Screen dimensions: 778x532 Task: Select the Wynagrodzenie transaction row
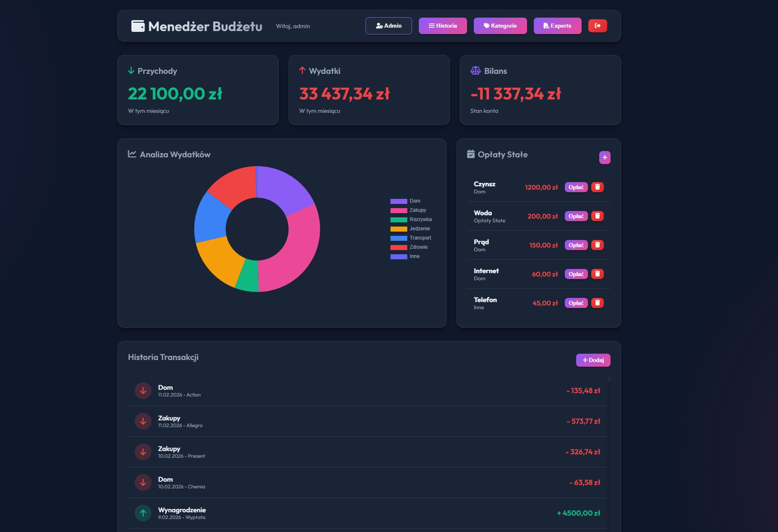click(367, 513)
